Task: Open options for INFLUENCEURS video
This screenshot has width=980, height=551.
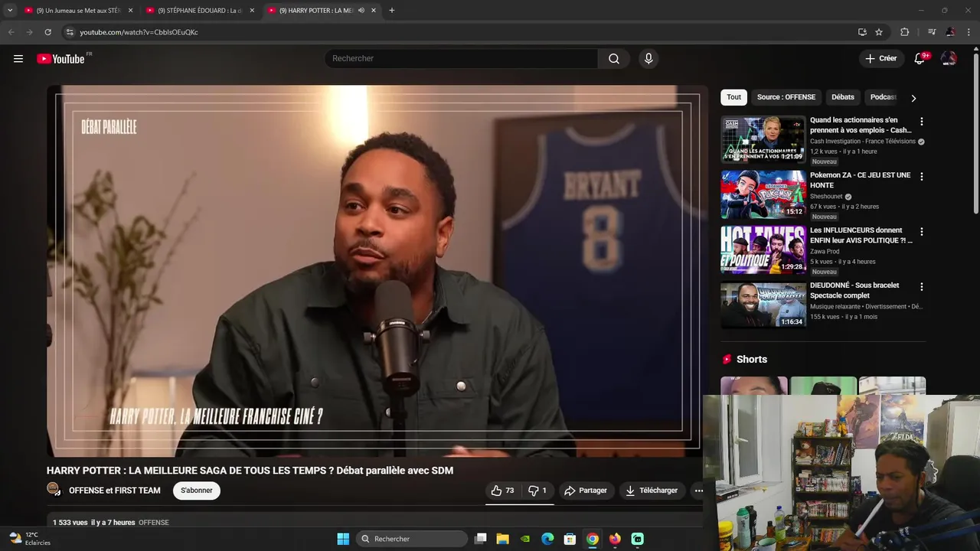Action: (922, 232)
